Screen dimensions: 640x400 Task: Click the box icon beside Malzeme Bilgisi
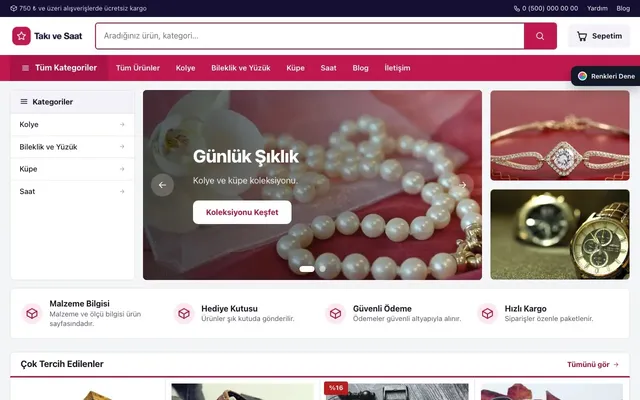32,313
